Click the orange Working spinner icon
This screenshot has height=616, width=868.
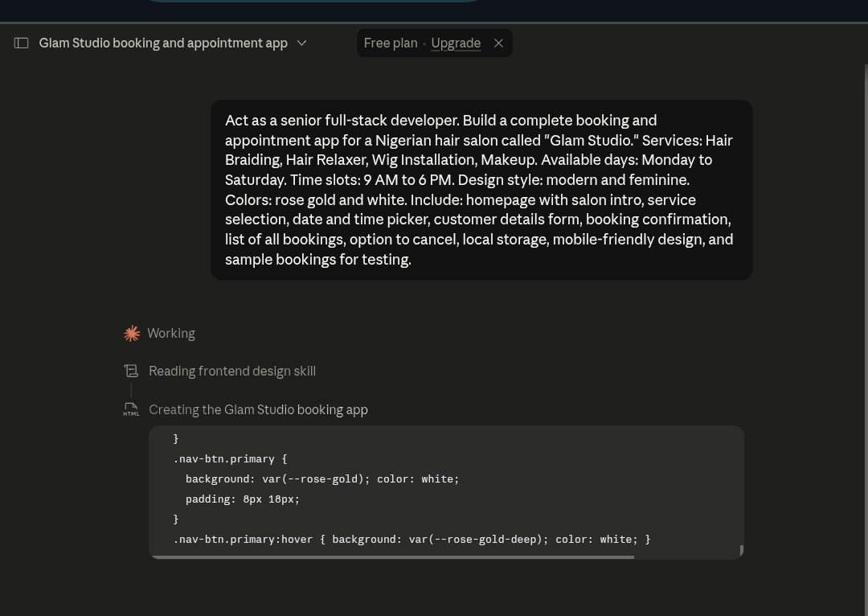pos(132,334)
